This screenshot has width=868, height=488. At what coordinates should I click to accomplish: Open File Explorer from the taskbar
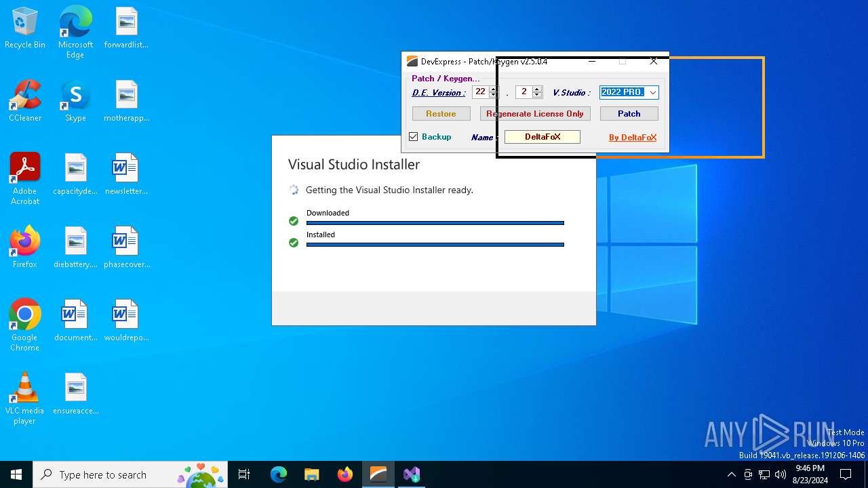coord(311,474)
